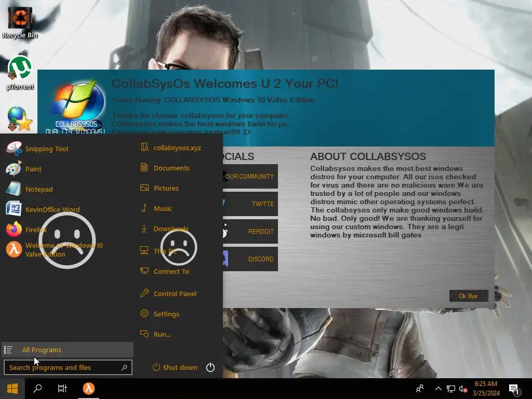Click the This PC monitor icon

pyautogui.click(x=144, y=250)
